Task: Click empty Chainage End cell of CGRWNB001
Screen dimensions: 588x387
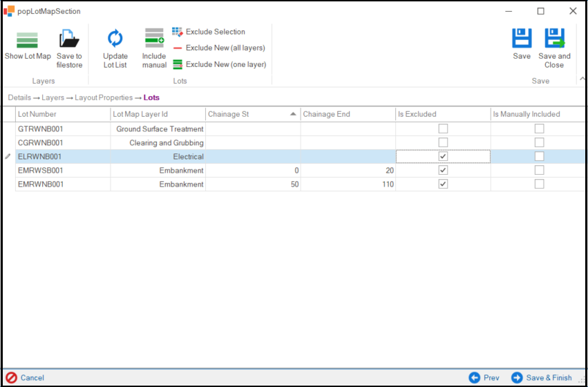Action: (348, 143)
